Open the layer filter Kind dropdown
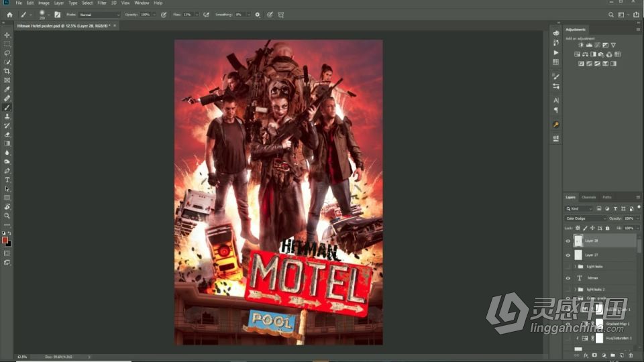This screenshot has height=362, width=644. [579, 208]
